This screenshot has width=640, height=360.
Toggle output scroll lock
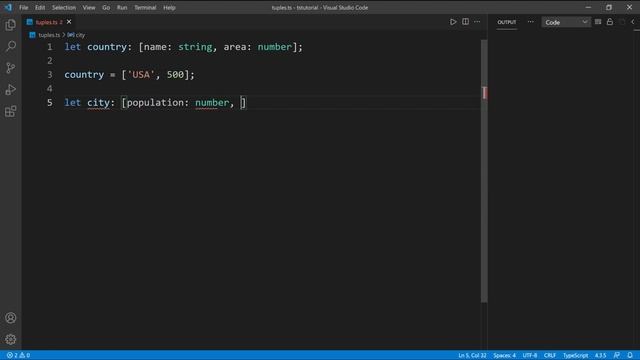point(610,22)
